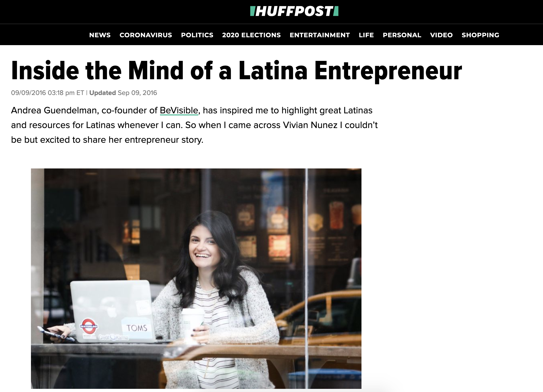This screenshot has width=543, height=392.
Task: Open the Coronavirus section
Action: click(x=146, y=35)
